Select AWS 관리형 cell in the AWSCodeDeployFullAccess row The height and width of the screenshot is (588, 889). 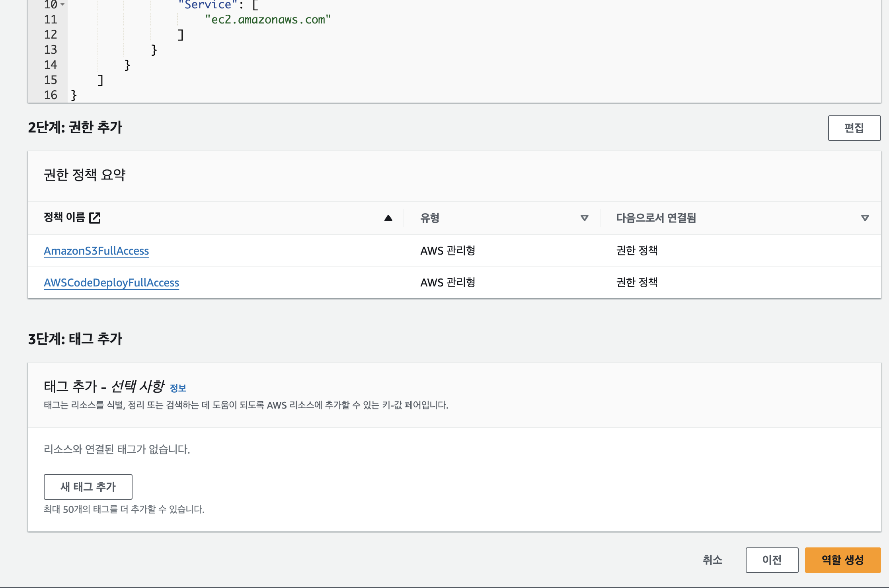[448, 282]
